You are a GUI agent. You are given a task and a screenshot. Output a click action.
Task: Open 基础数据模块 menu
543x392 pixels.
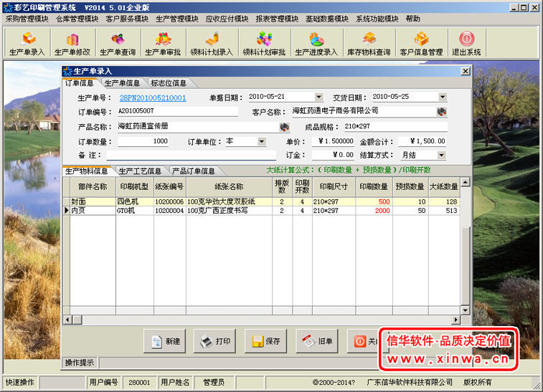[x=327, y=19]
